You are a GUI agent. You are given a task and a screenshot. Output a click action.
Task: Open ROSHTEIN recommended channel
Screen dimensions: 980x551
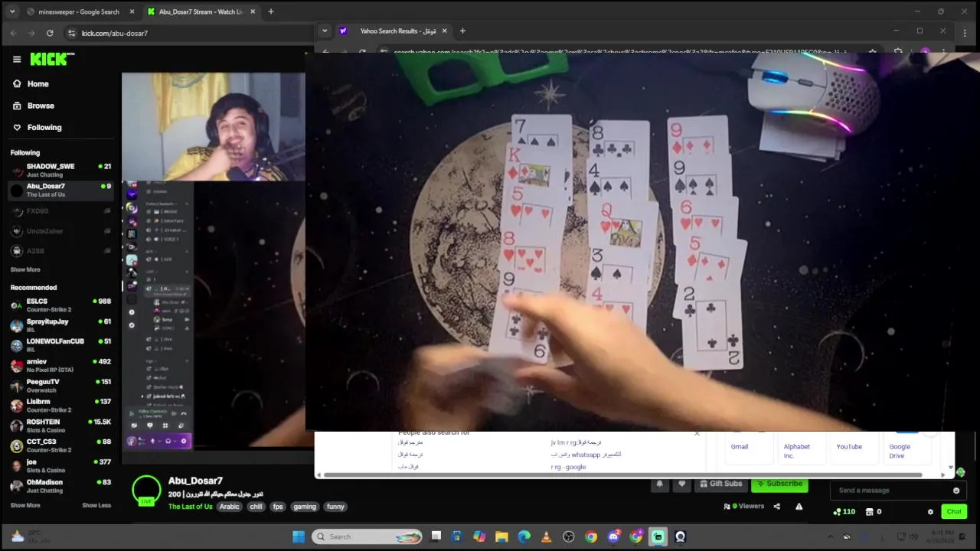60,425
